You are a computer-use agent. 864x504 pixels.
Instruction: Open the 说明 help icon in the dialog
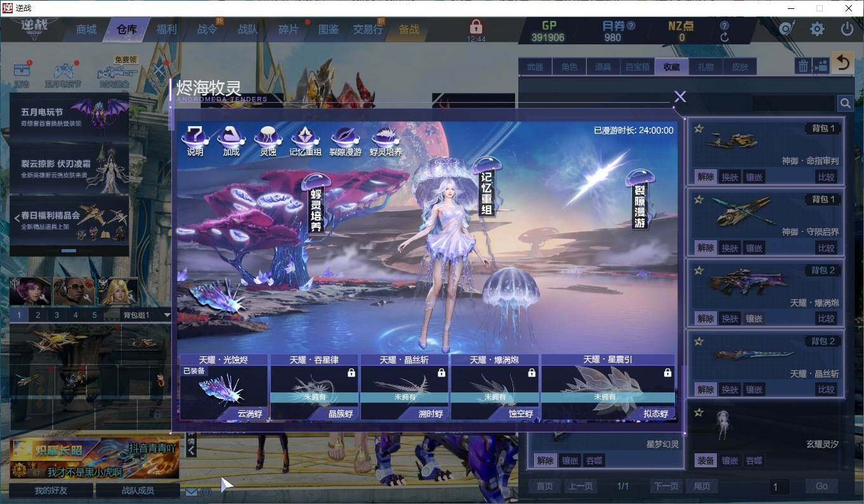coord(195,140)
